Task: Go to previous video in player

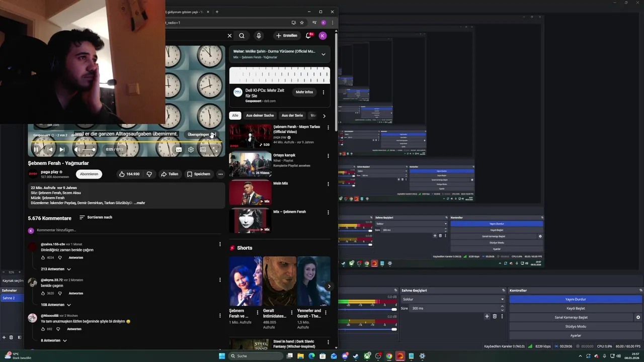Action: 49,149
